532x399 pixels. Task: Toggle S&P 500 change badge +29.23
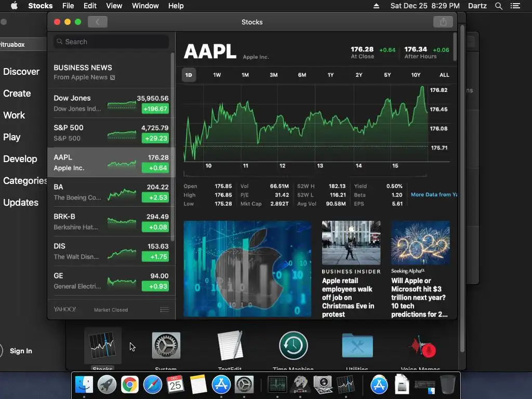(155, 138)
